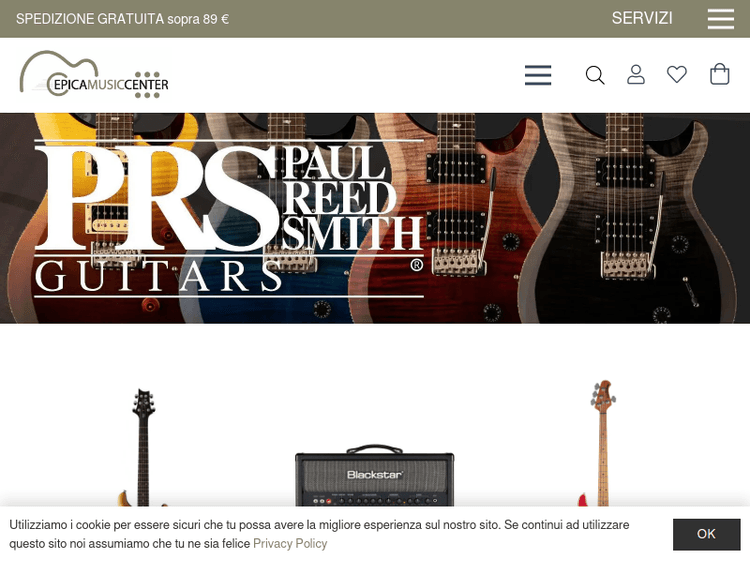Click the charcoal burst guitar in the banner
This screenshot has height=563, width=750.
627,218
